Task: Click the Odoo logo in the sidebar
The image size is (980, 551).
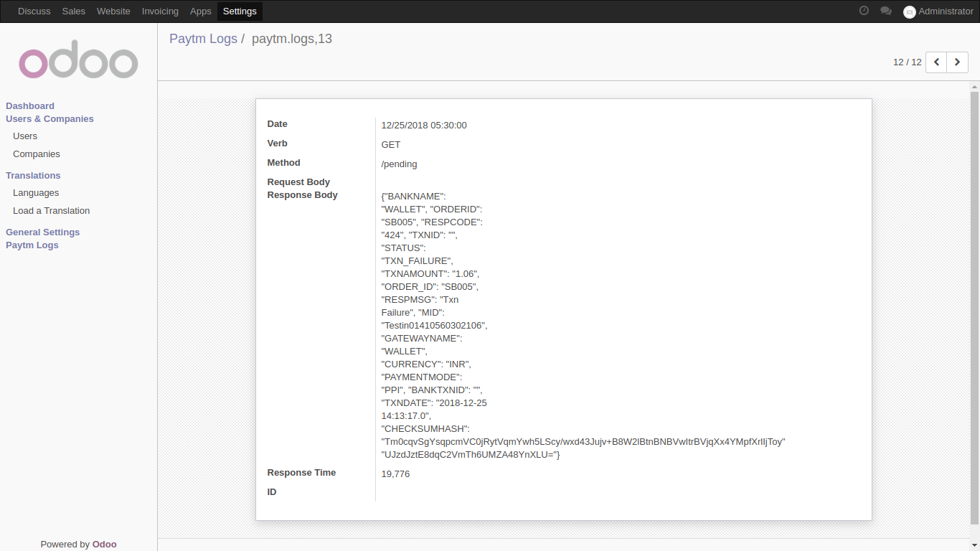Action: [77, 60]
